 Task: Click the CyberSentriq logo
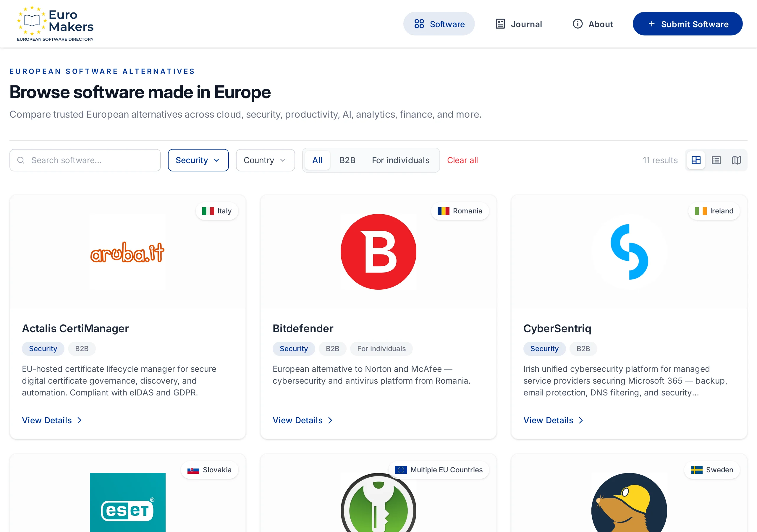point(629,252)
